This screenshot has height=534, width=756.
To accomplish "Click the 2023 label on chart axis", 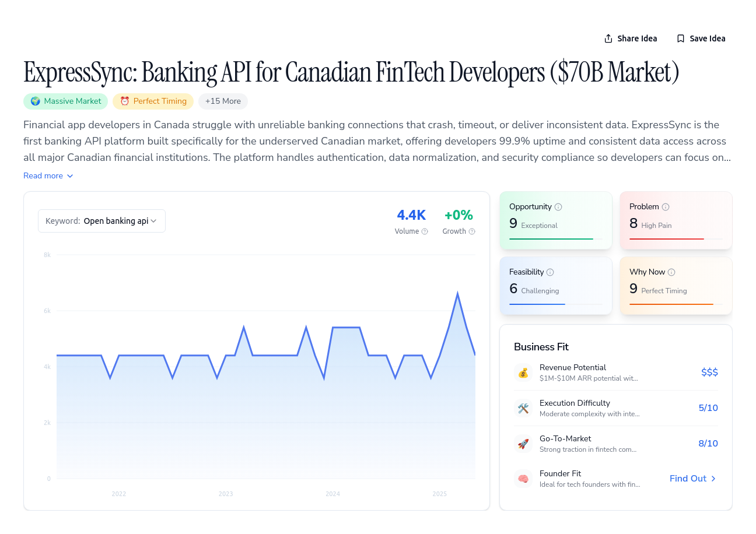I will (226, 494).
